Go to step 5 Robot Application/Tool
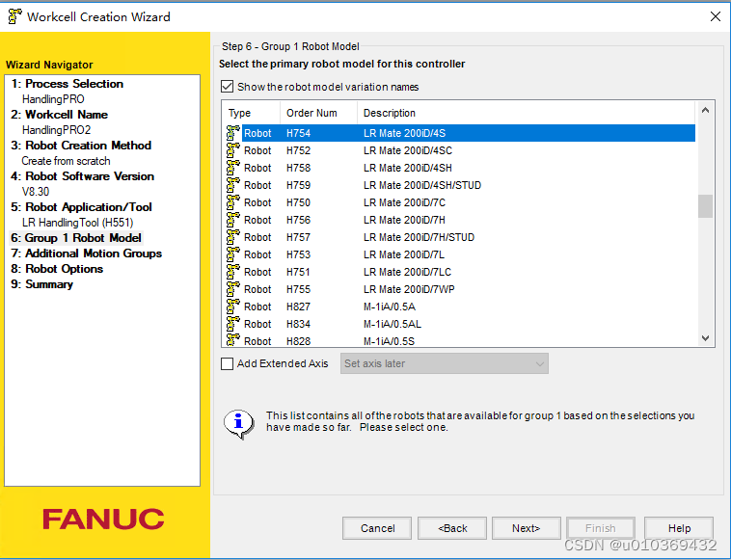This screenshot has height=560, width=731. pyautogui.click(x=82, y=207)
